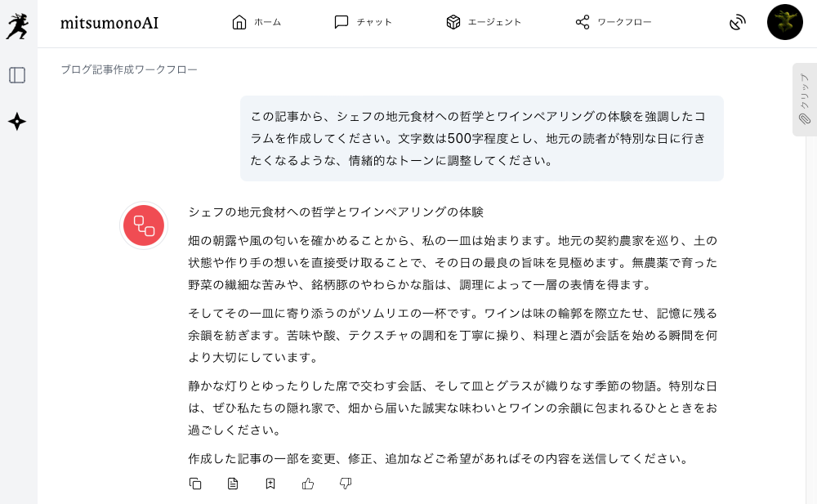This screenshot has height=504, width=817.
Task: Click the share-nodes icon beside ワークフロー
Action: [583, 22]
